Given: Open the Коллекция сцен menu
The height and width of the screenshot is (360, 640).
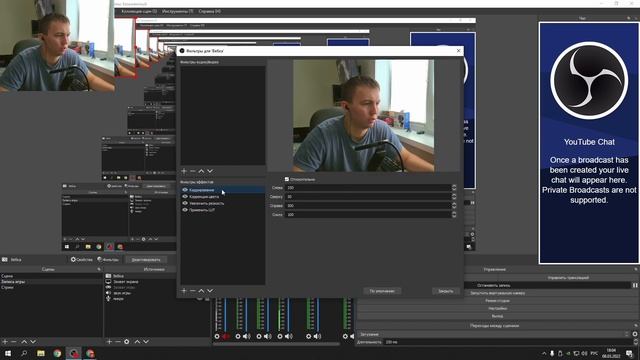Looking at the screenshot, I should (139, 11).
